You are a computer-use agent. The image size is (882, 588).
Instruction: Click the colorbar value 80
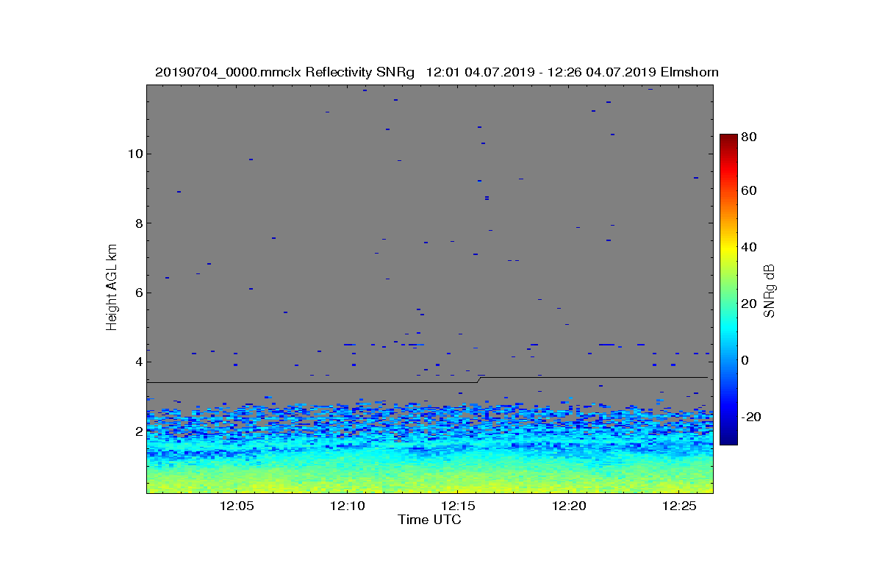click(x=750, y=136)
